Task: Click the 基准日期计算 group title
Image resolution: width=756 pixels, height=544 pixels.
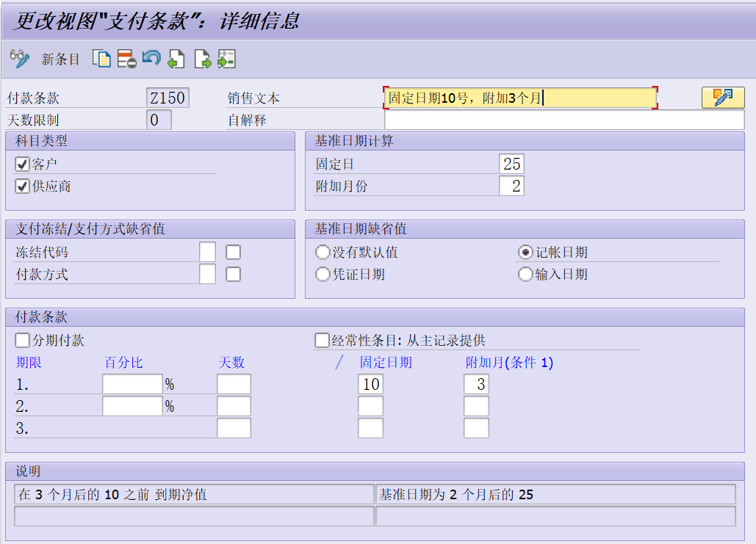Action: coord(354,141)
